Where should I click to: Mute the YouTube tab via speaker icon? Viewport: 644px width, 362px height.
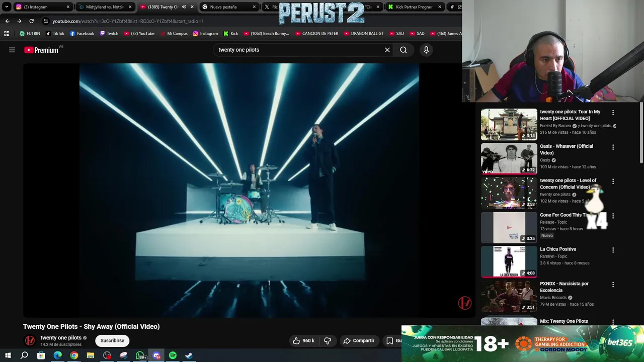click(184, 7)
